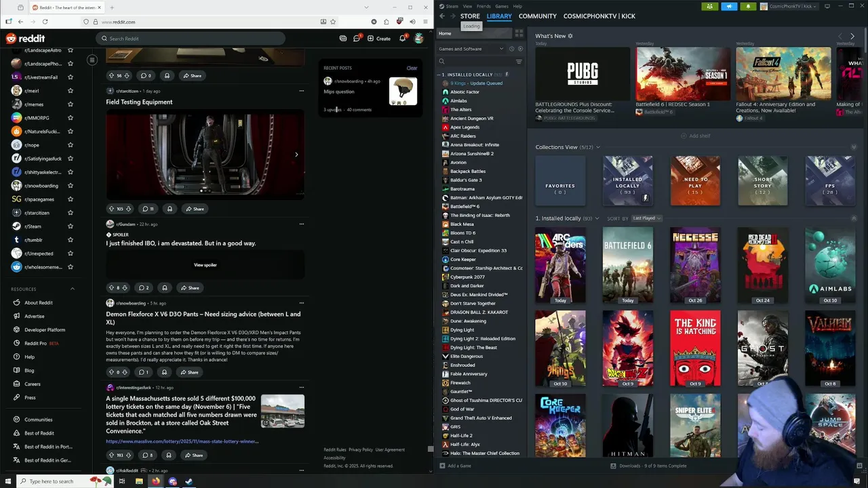Open Steam STORE tab
Viewport: 868px width, 488px height.
point(470,16)
